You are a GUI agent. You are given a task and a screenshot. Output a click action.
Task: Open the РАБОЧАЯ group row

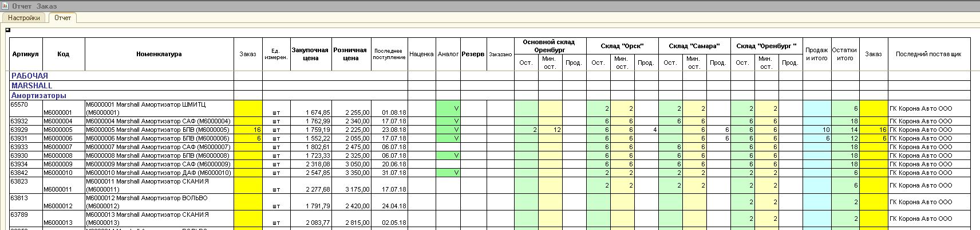(30, 76)
